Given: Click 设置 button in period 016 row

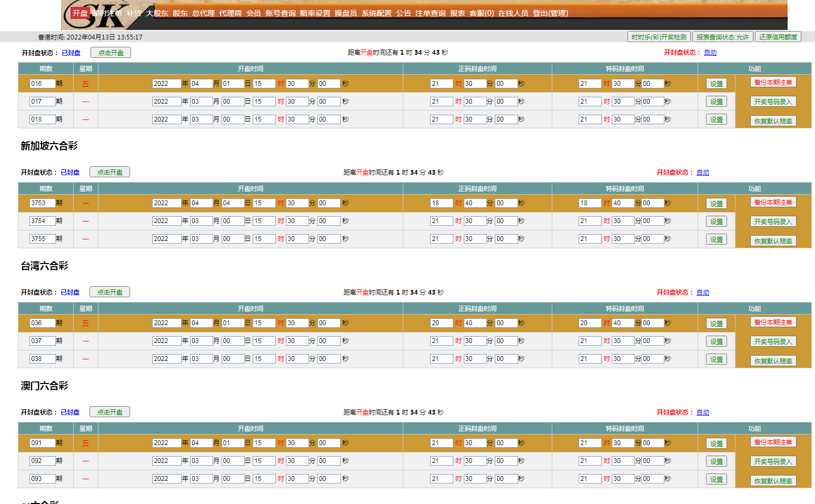Looking at the screenshot, I should tap(717, 84).
